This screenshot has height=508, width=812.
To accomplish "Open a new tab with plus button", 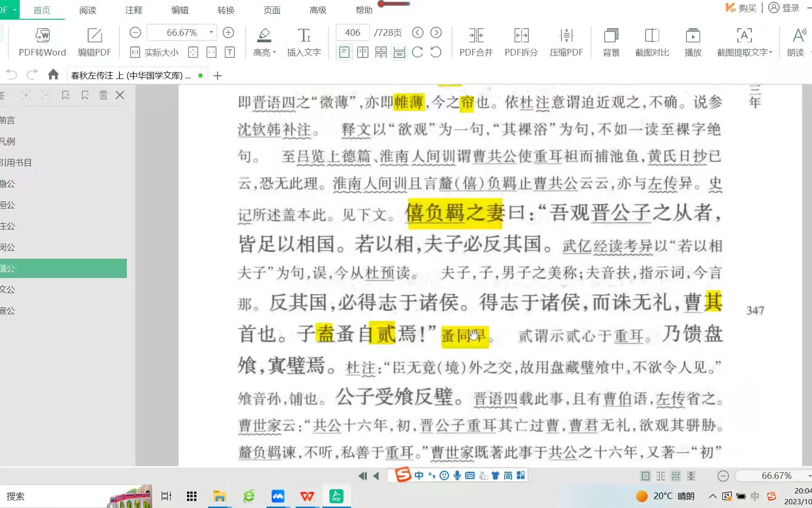I will (218, 76).
